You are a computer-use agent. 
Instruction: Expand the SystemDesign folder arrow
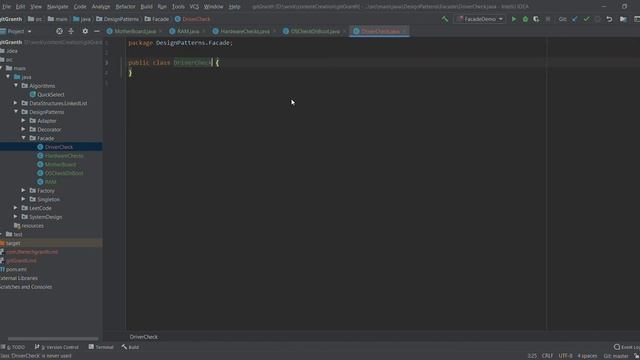[x=16, y=217]
